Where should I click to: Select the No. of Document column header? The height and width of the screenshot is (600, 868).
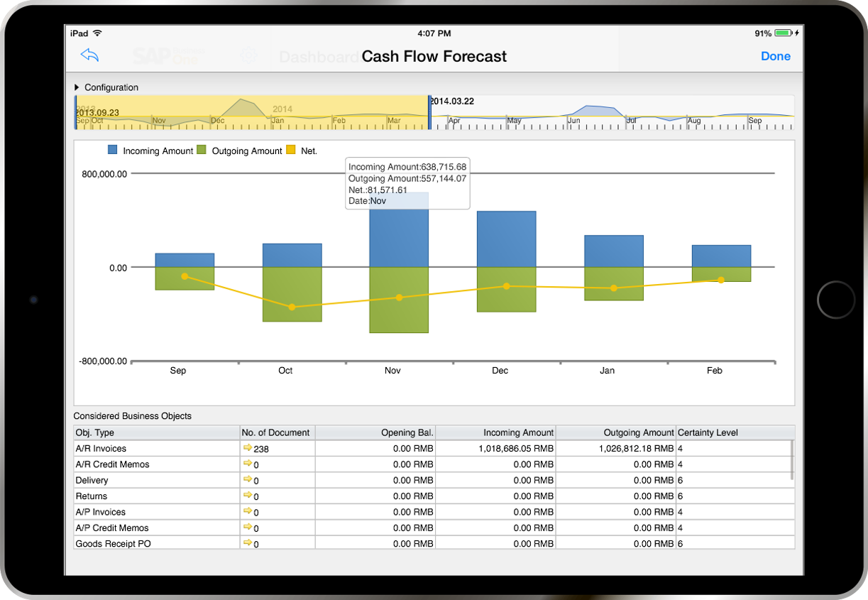pyautogui.click(x=277, y=432)
